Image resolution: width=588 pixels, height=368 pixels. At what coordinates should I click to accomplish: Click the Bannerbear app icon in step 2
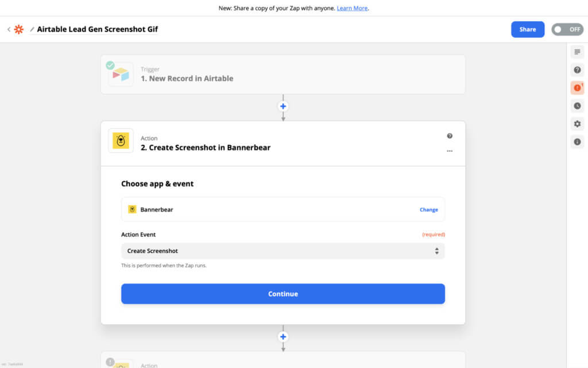pyautogui.click(x=120, y=140)
